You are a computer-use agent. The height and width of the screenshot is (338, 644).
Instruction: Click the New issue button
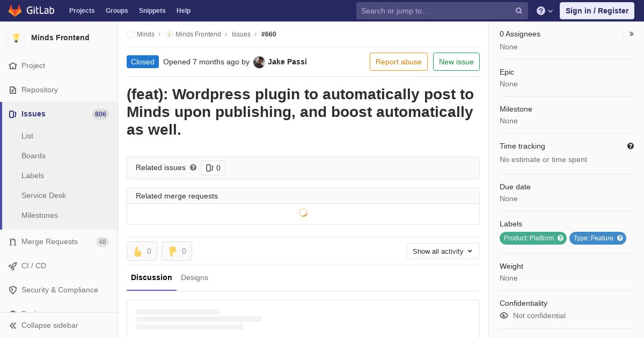click(456, 62)
